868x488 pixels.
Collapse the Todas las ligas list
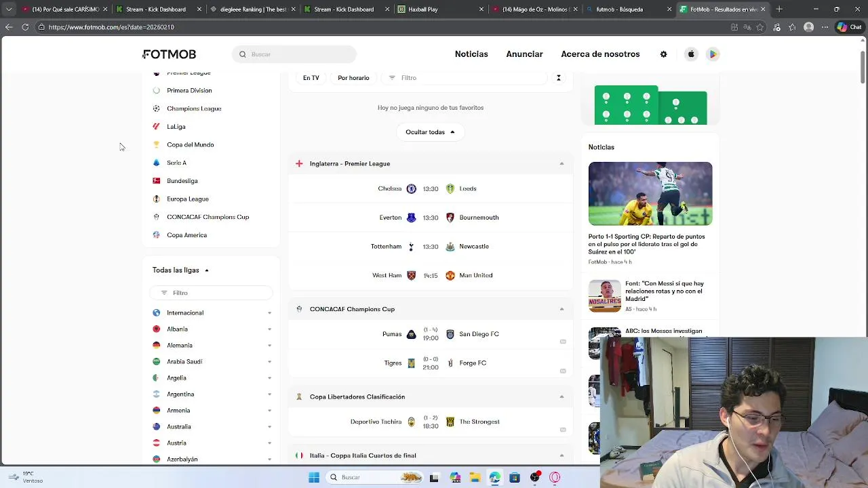tap(207, 270)
